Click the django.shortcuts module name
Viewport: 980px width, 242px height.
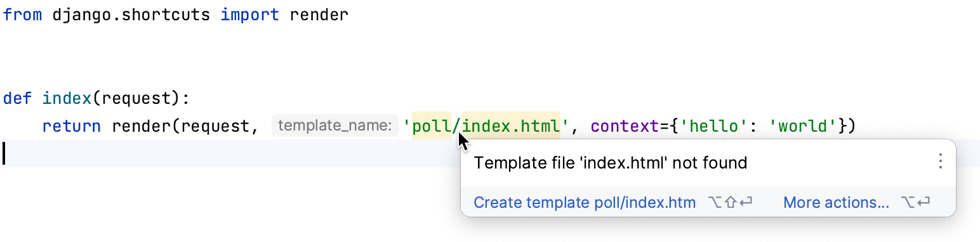click(131, 15)
